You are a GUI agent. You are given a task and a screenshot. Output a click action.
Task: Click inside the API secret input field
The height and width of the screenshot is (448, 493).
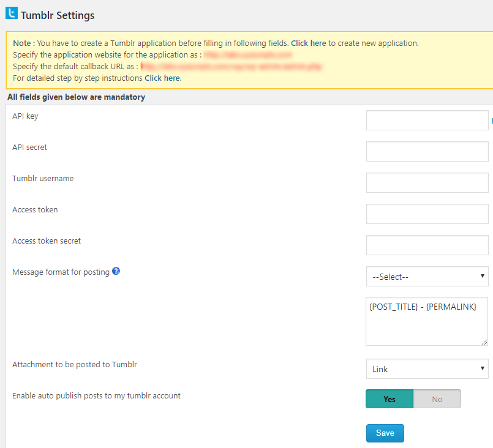(427, 151)
